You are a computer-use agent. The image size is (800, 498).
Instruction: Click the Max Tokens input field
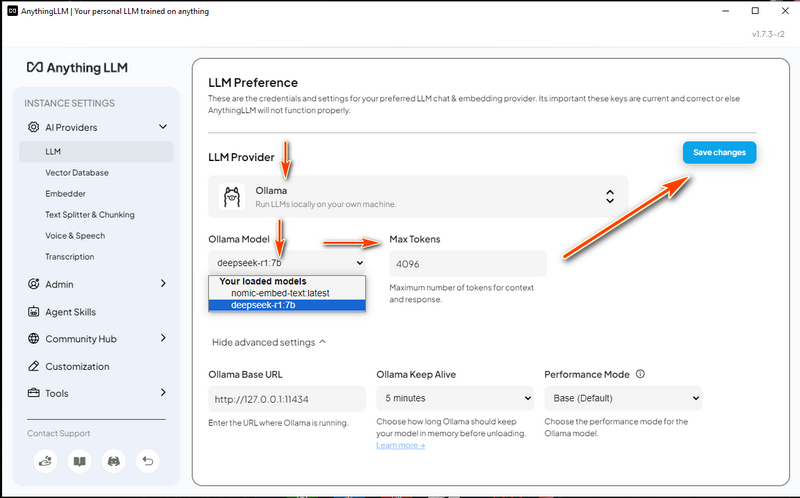pos(468,264)
